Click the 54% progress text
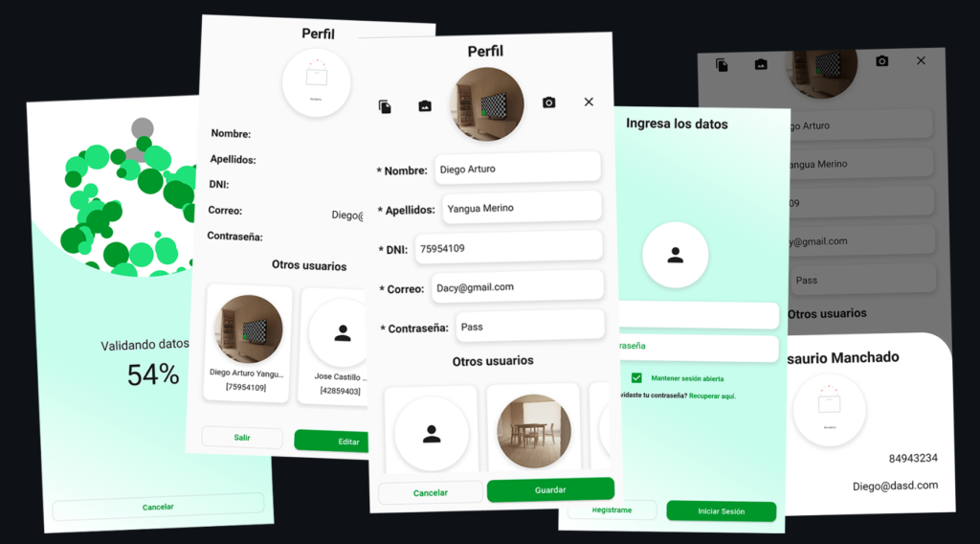Screen dimensions: 980x544 point(153,375)
